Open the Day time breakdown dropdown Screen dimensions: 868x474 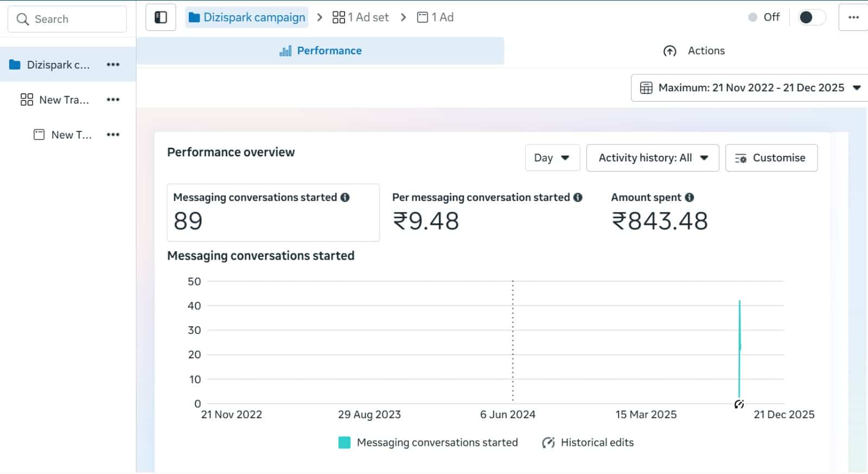tap(552, 158)
